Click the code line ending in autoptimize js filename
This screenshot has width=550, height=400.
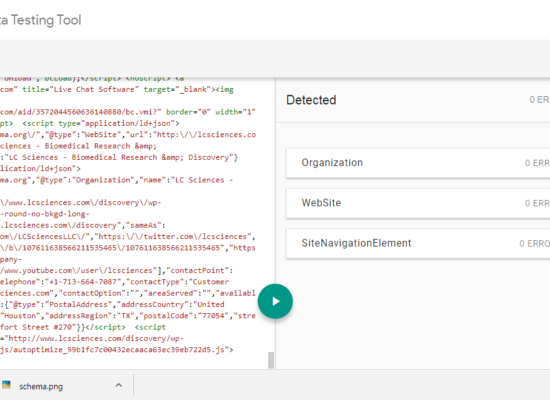click(x=116, y=349)
